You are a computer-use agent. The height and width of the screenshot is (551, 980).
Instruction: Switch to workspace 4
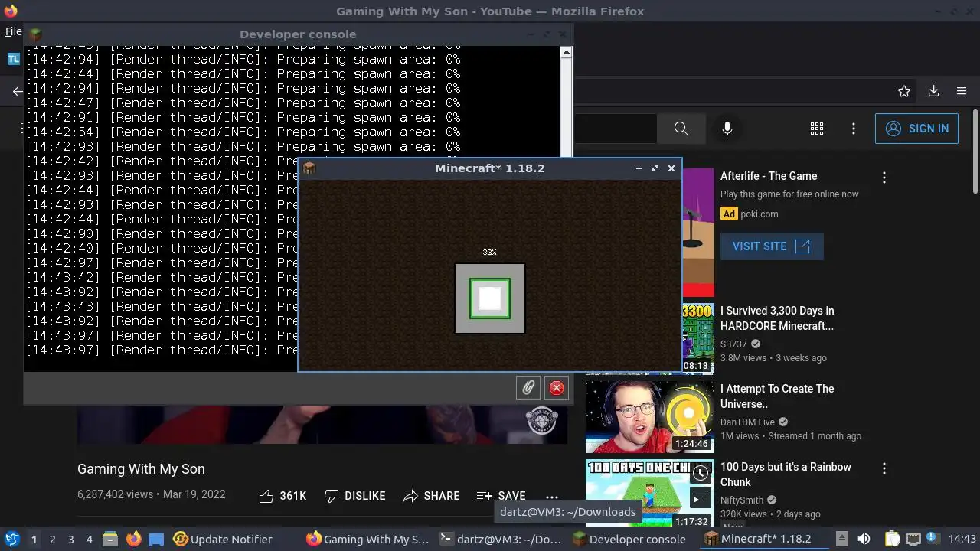coord(89,539)
